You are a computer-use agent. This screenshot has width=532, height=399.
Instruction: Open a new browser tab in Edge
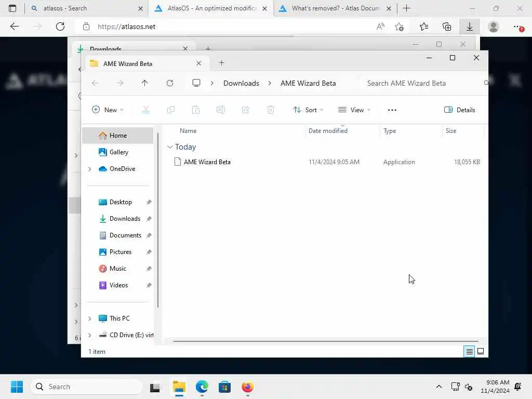[406, 8]
